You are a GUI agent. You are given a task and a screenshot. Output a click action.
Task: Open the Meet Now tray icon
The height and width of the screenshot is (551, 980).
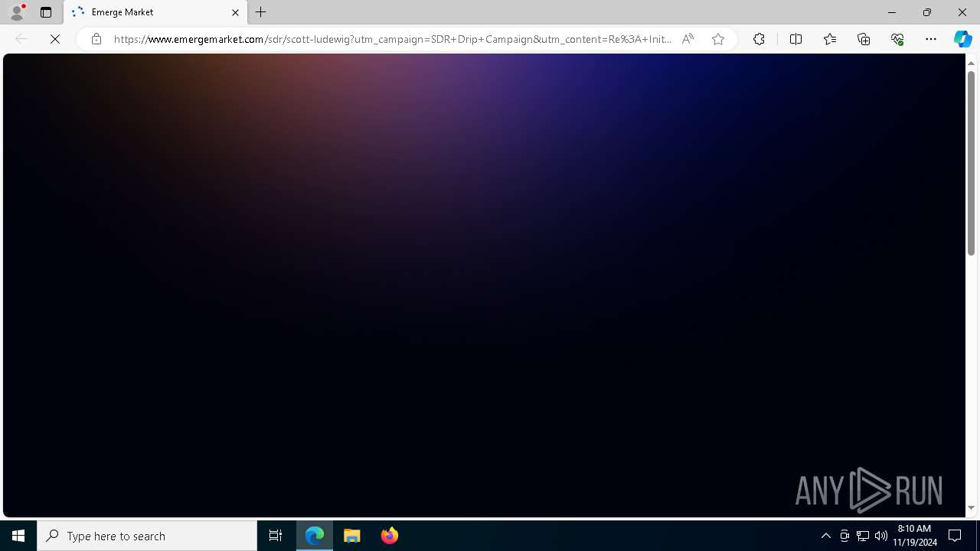pos(844,536)
